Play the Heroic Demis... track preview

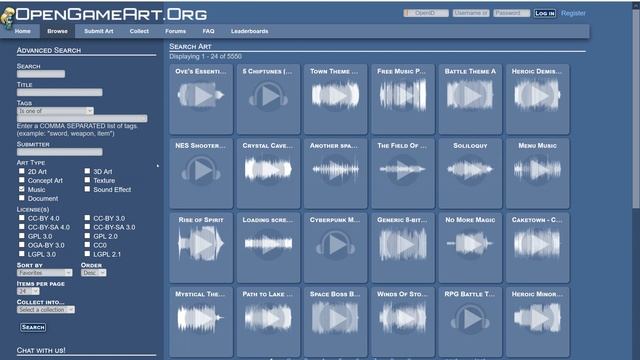(x=537, y=96)
